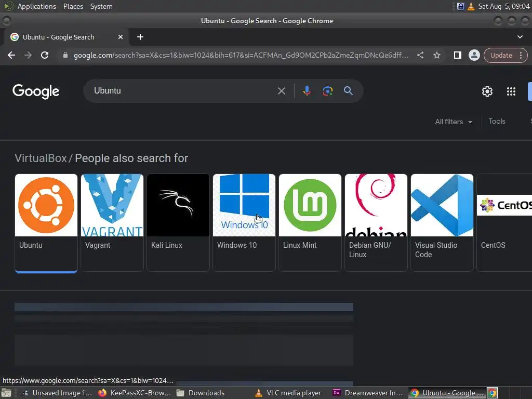Start voice search with microphone icon
The height and width of the screenshot is (399, 532).
[307, 91]
